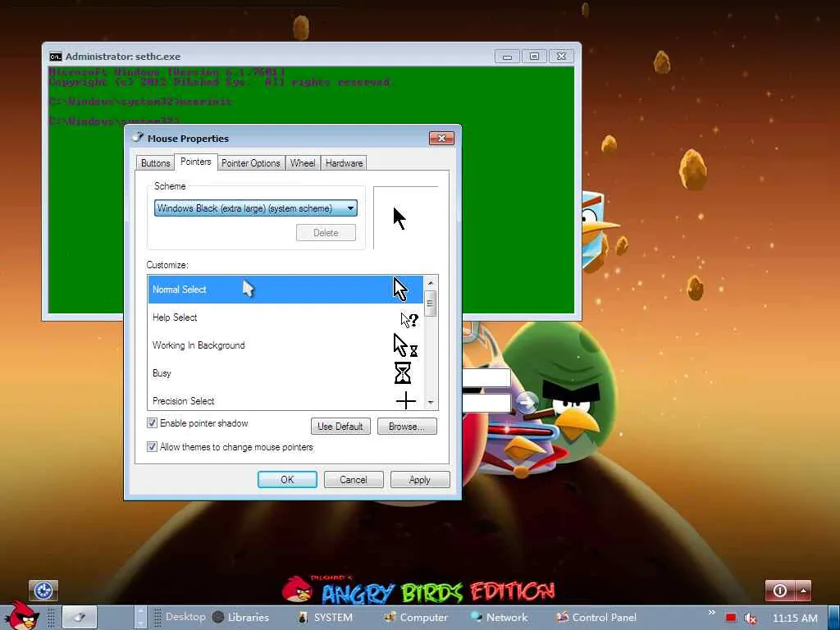Close the Mouse Properties dialog

[441, 138]
